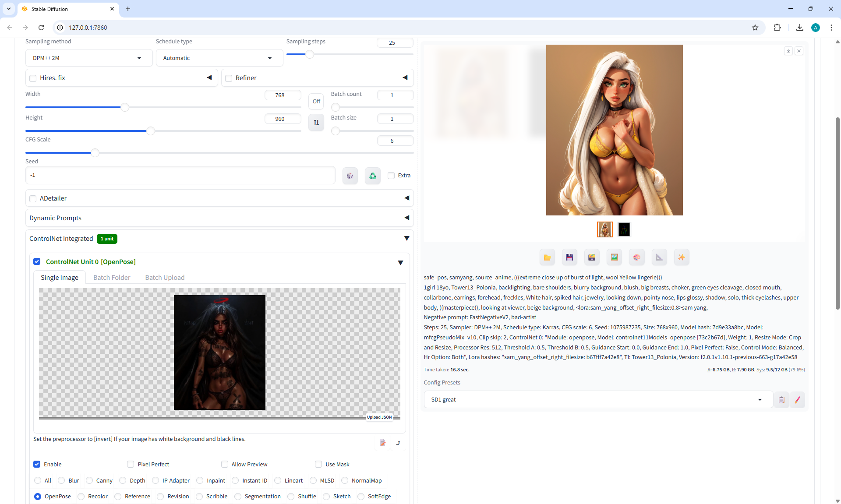Select the Canny control type radio
This screenshot has height=504, width=841.
tap(90, 480)
